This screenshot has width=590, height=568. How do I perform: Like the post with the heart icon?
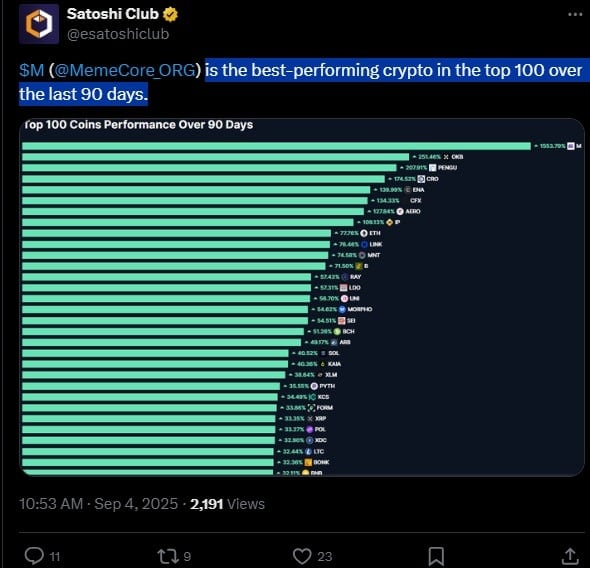pos(302,556)
